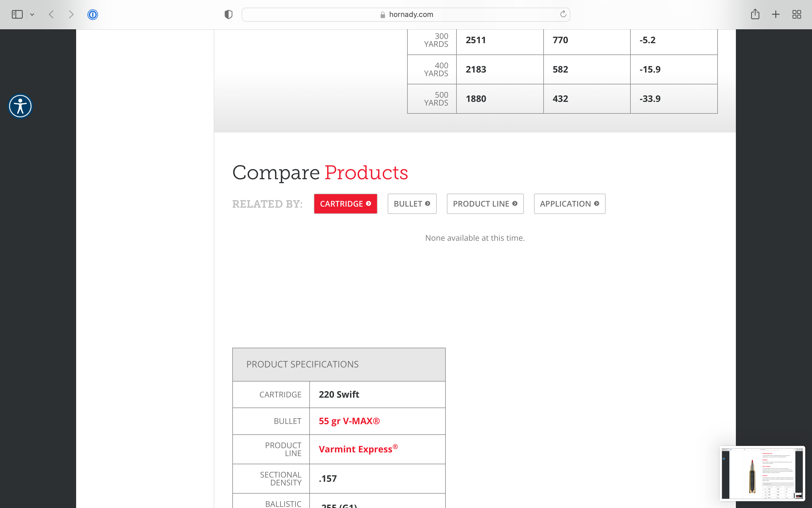Select the 582 energy cell
This screenshot has height=508, width=812.
point(586,69)
